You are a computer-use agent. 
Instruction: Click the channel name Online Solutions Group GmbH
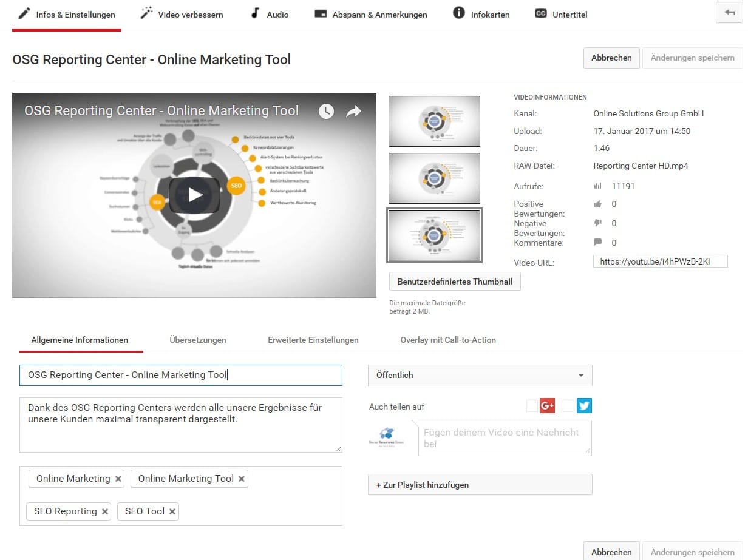(648, 113)
